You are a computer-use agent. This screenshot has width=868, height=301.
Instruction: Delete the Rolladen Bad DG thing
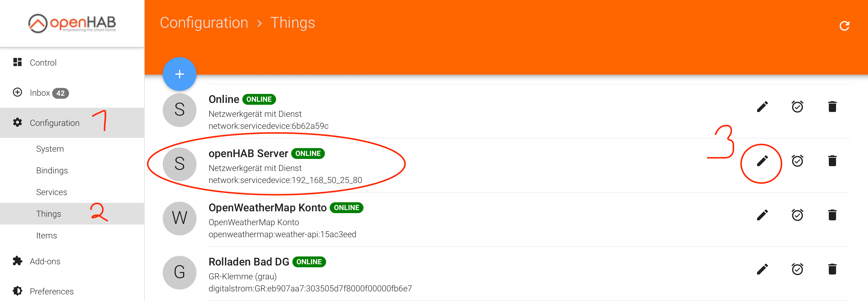point(832,269)
